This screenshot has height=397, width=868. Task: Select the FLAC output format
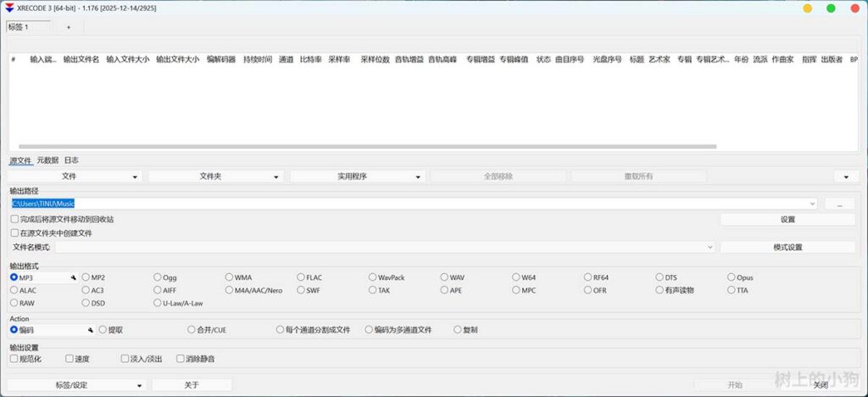(301, 277)
